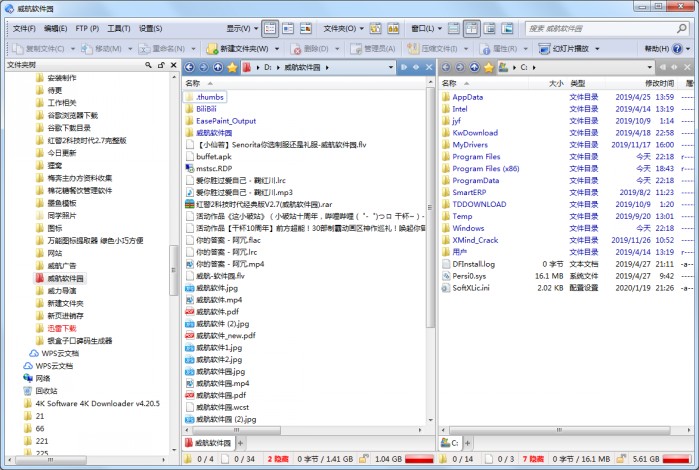Click the 新建文件夹(W) button
Image resolution: width=699 pixels, height=470 pixels.
(x=238, y=49)
